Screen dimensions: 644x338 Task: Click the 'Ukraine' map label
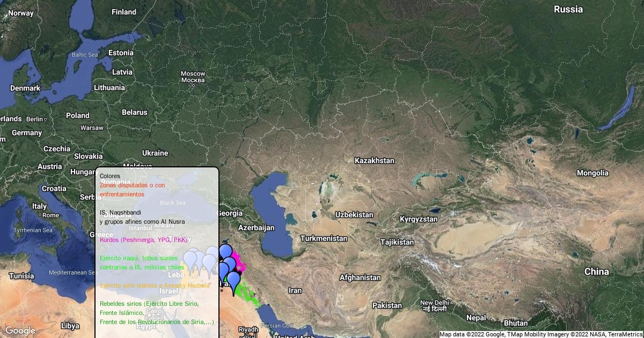[155, 153]
